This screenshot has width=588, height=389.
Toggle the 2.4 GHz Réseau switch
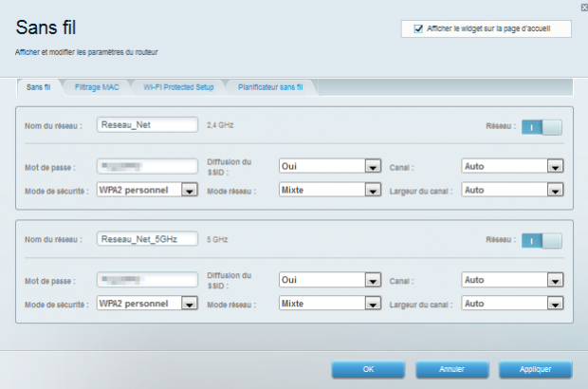pos(541,126)
